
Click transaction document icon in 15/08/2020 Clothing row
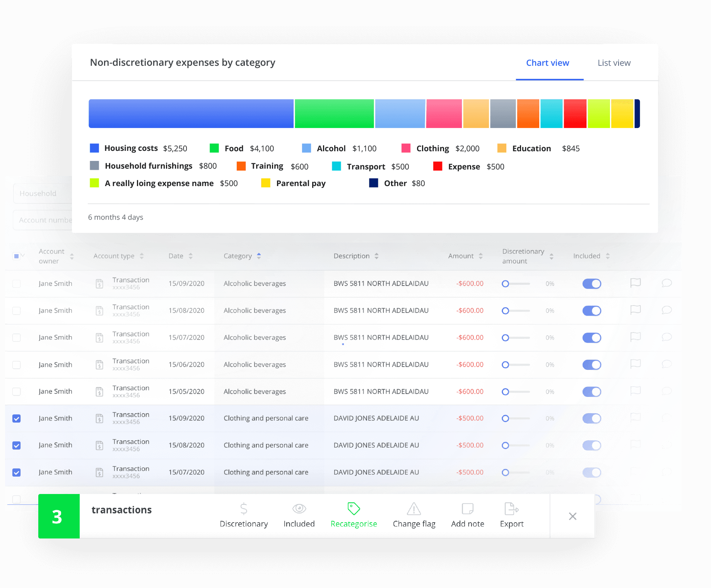[x=99, y=445]
